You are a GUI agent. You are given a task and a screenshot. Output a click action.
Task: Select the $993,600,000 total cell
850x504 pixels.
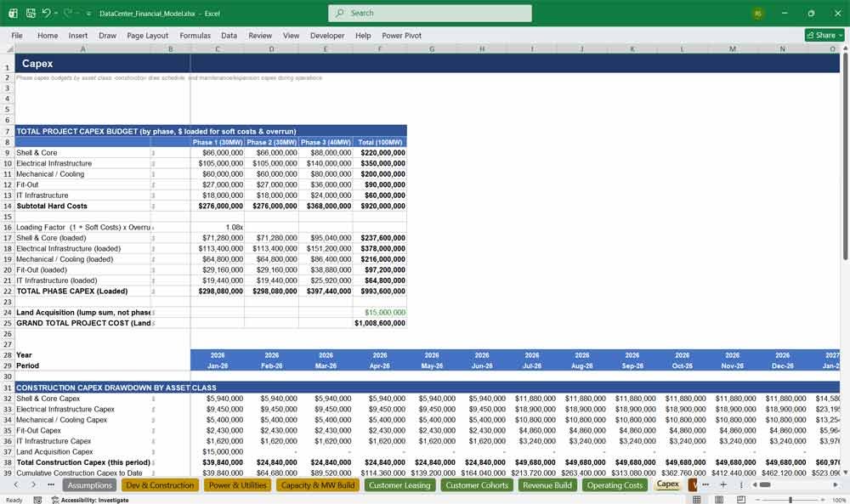pyautogui.click(x=379, y=291)
